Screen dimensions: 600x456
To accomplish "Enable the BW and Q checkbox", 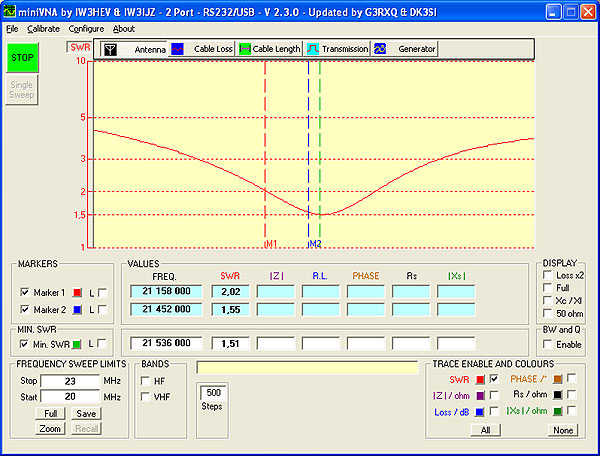I will point(547,344).
